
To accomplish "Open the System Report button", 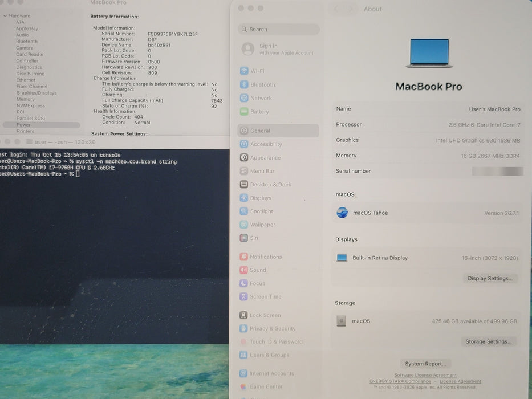I will tap(425, 364).
